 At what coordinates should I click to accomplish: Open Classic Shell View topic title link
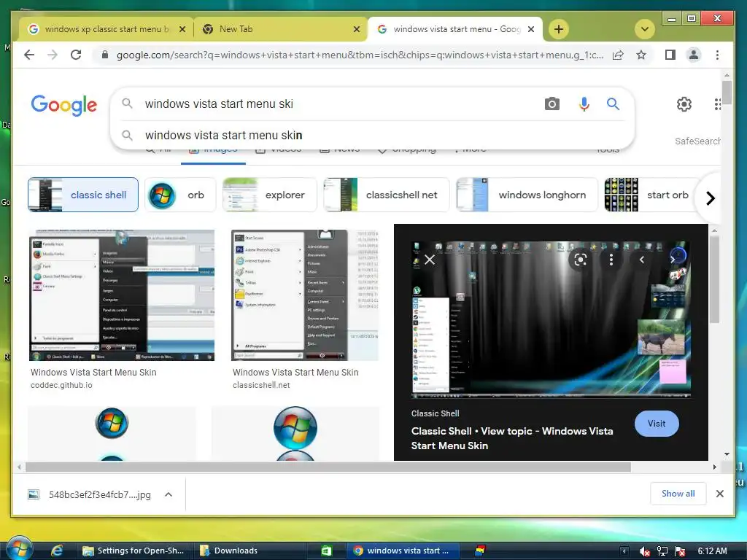pos(512,438)
